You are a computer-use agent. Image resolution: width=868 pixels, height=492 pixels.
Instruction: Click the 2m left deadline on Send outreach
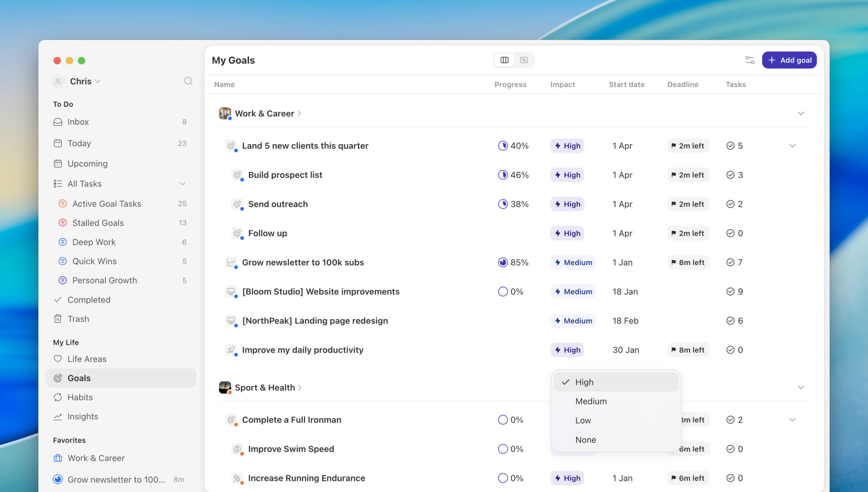688,204
